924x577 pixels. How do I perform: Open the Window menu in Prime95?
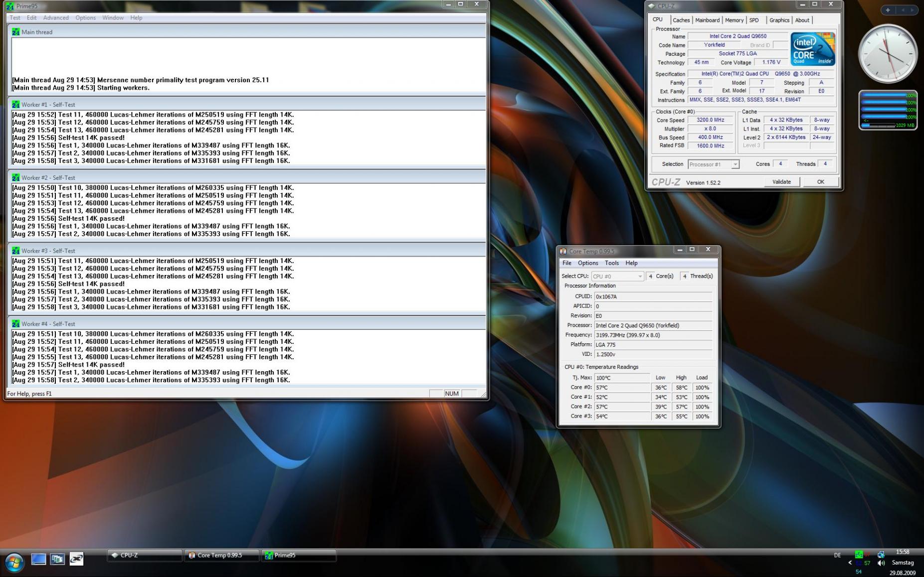[113, 17]
